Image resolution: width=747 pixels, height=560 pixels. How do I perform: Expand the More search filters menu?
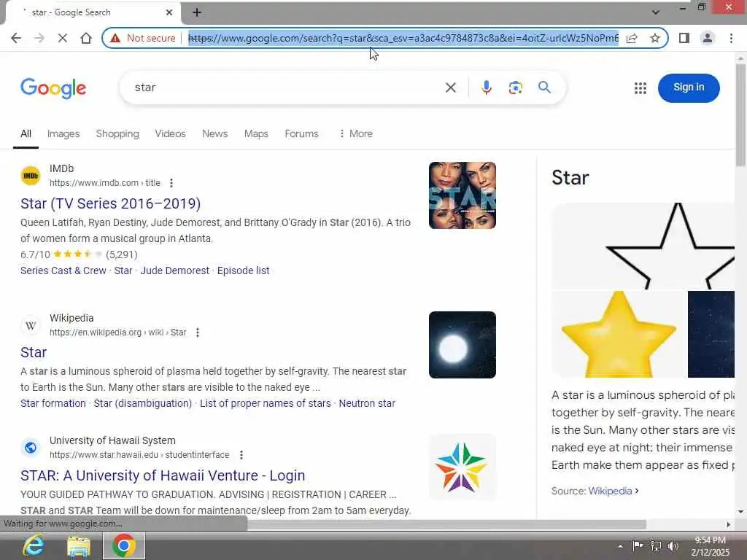point(356,134)
